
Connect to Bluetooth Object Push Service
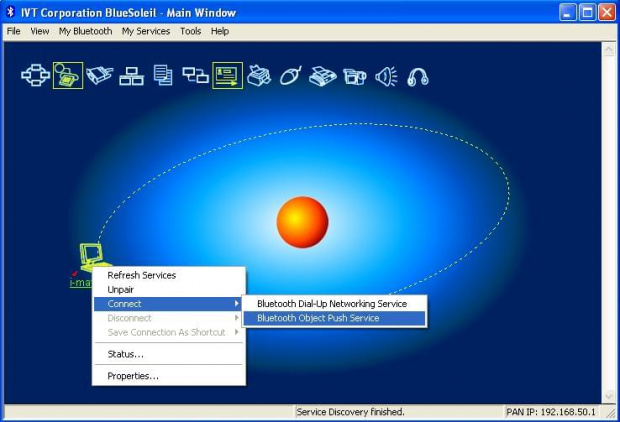pyautogui.click(x=334, y=318)
